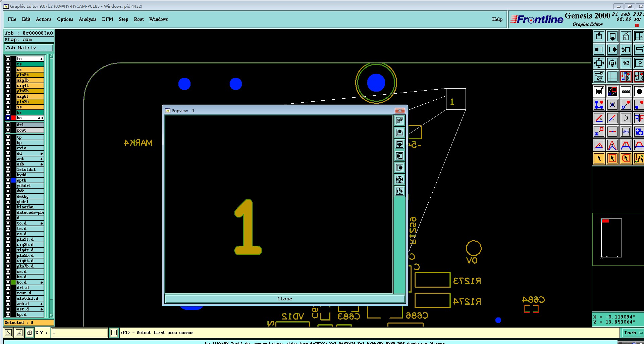Screen dimensions: 644x344
Task: Open the Analysis menu
Action: 88,19
